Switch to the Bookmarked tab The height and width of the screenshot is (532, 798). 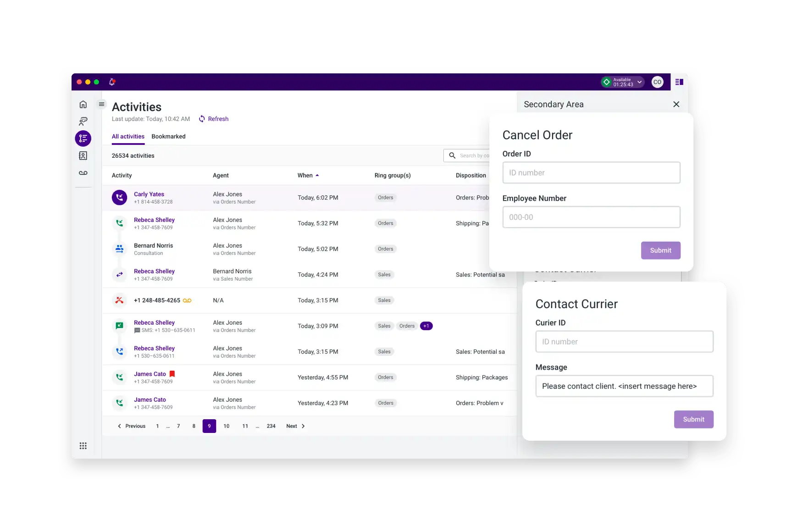pos(168,137)
